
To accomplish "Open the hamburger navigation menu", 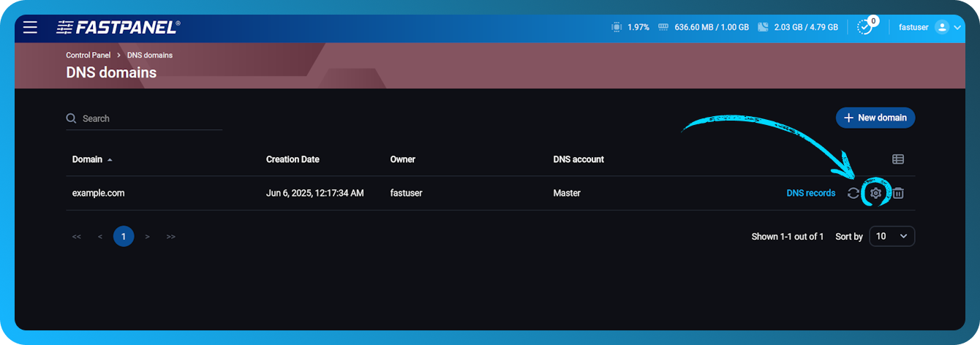I will [x=30, y=28].
